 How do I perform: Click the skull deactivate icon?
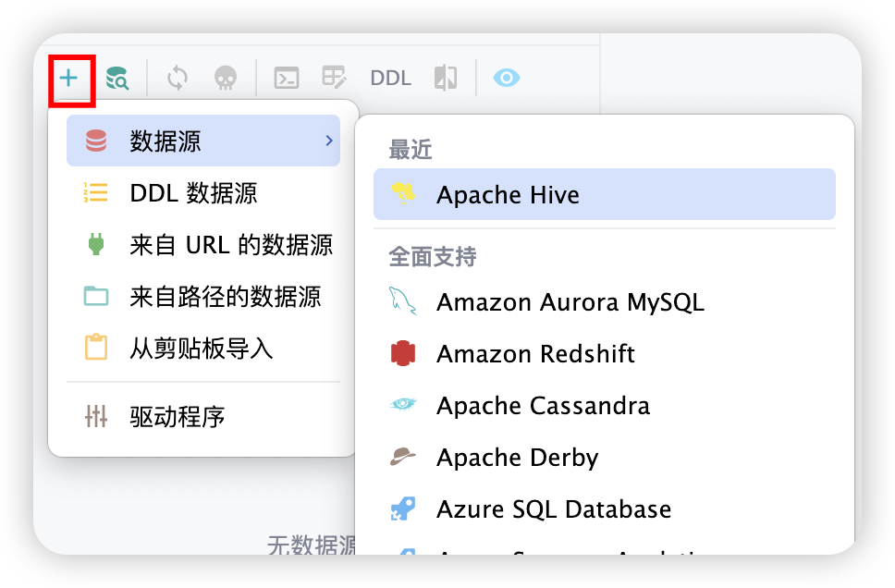226,79
